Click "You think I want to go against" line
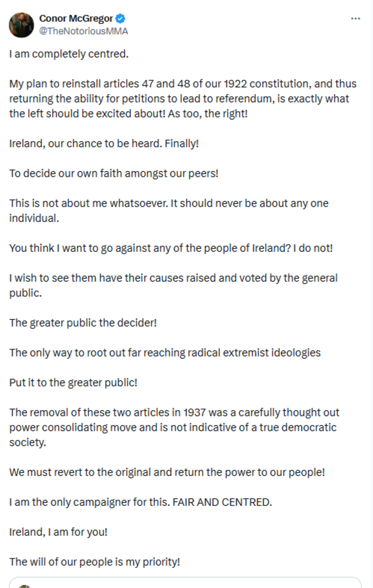Image resolution: width=373 pixels, height=588 pixels. point(171,248)
